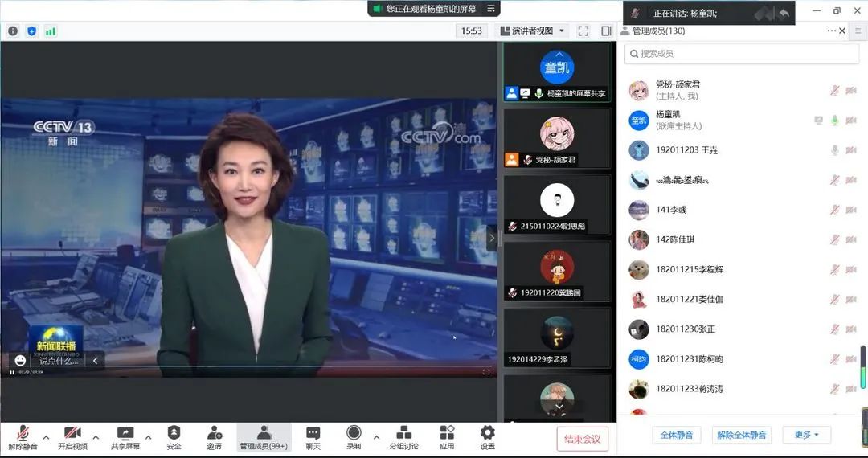The width and height of the screenshot is (868, 458).
Task: Open the screen-sharing banner menu icon
Action: pyautogui.click(x=491, y=9)
